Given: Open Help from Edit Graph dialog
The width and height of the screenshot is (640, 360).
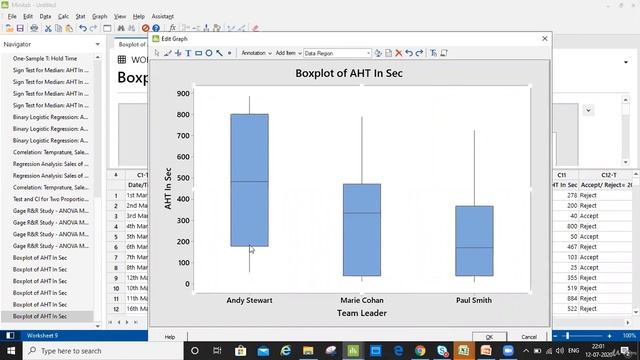Looking at the screenshot, I should click(170, 337).
